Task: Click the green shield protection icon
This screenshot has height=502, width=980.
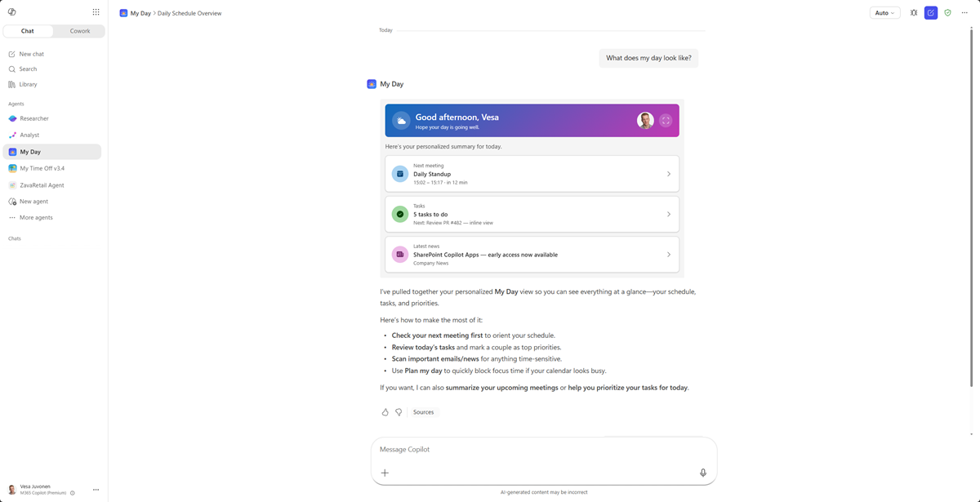Action: [x=947, y=13]
